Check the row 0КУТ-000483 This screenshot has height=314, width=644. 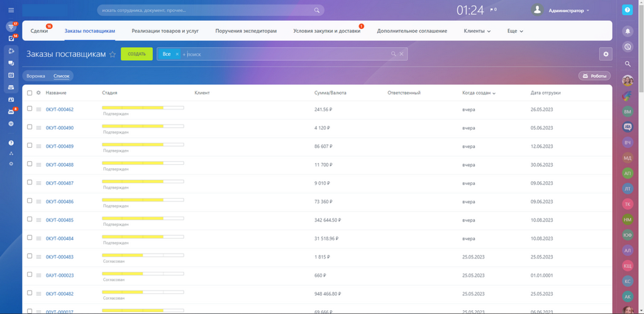click(30, 256)
